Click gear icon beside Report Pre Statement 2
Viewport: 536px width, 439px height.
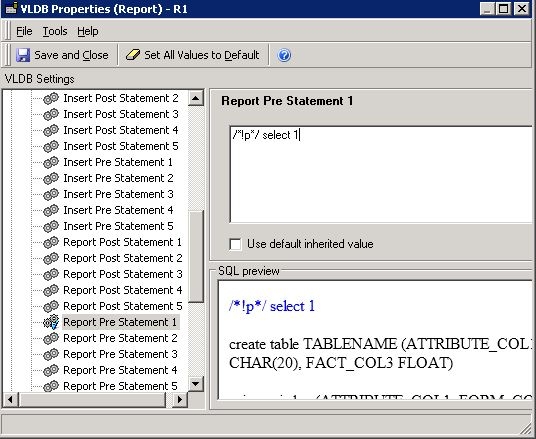coord(51,338)
